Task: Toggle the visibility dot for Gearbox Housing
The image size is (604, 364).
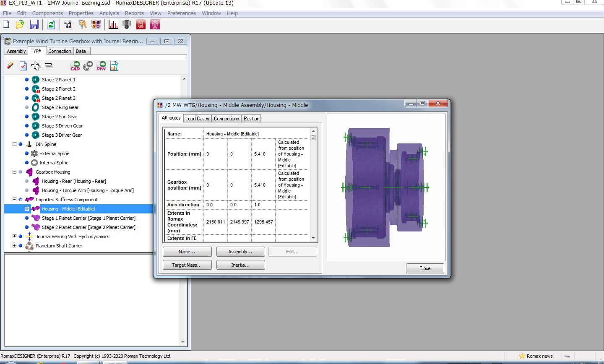Action: click(20, 172)
